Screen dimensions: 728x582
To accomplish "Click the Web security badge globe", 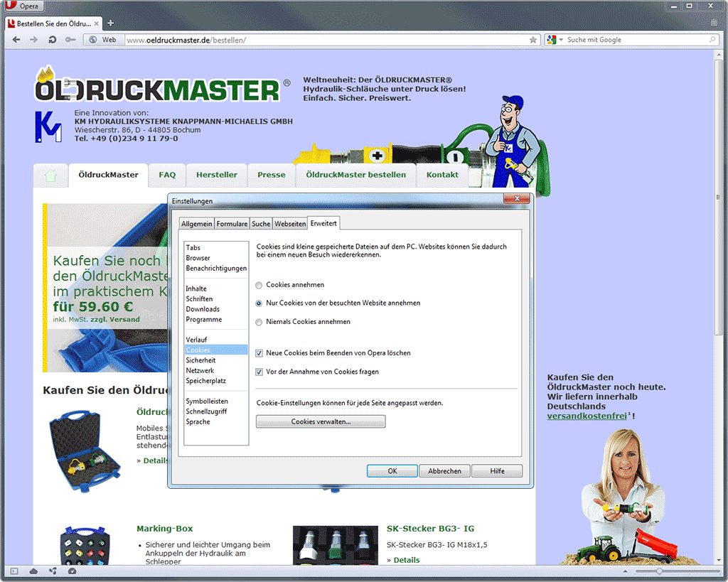I will (x=105, y=40).
